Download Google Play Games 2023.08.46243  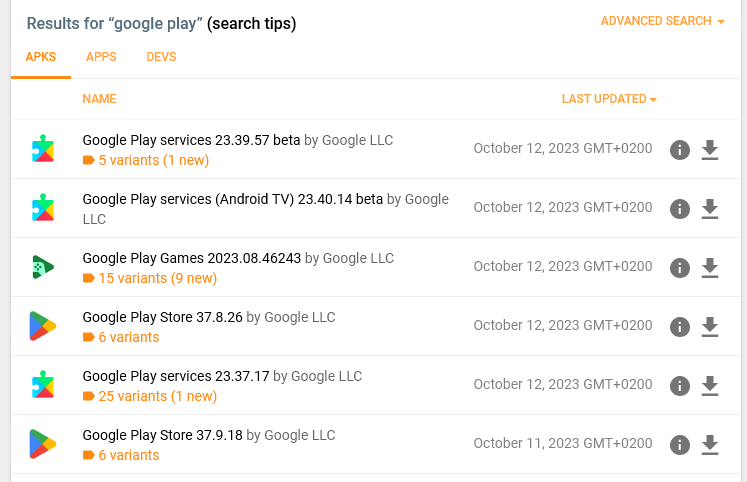tap(709, 268)
